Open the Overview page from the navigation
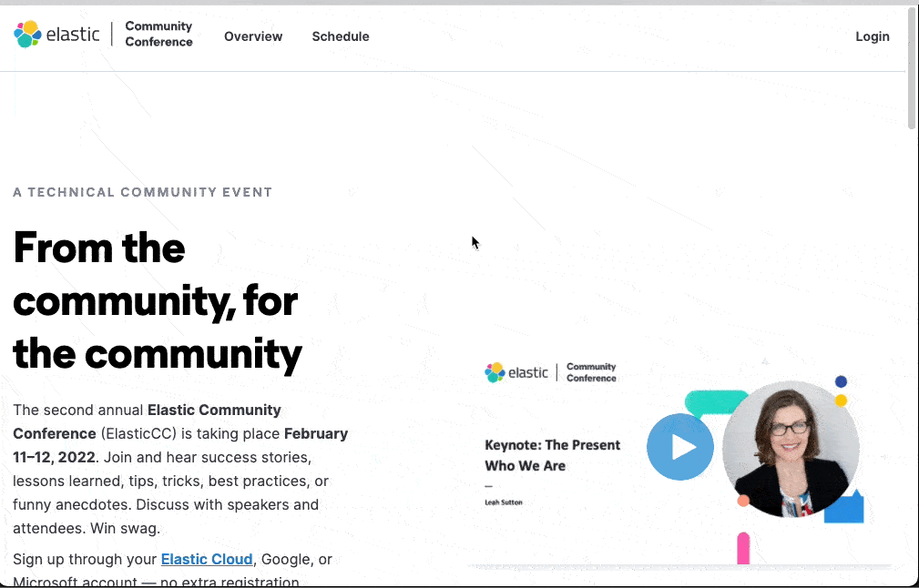 (x=252, y=36)
